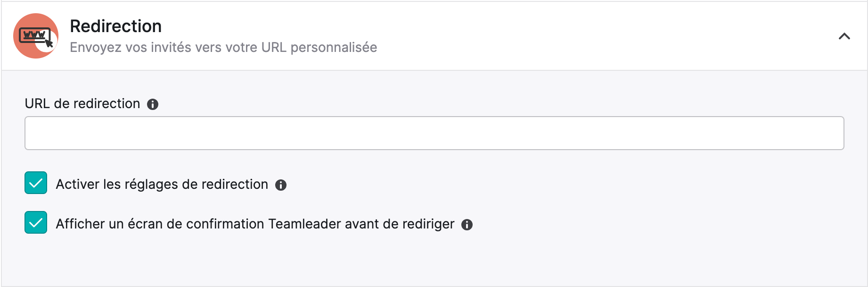The image size is (868, 287).
Task: Collapse the Redirection section with the chevron
Action: [x=844, y=36]
